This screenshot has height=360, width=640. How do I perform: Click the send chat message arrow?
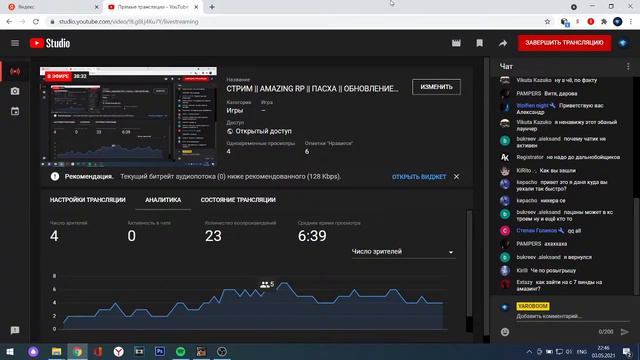[625, 332]
